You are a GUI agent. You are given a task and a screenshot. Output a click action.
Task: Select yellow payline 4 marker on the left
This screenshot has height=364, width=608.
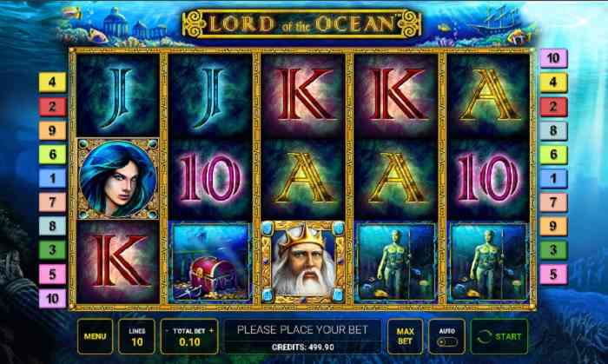(52, 83)
